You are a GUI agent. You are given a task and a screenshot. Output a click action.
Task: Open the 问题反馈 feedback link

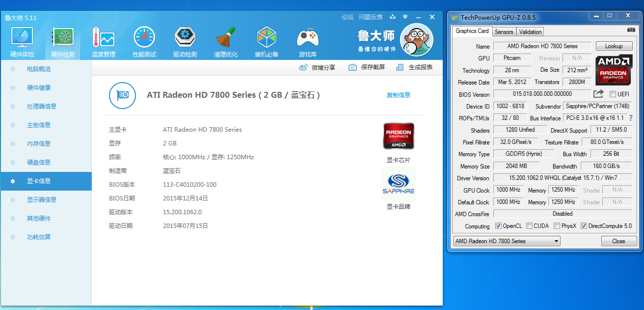[x=371, y=17]
